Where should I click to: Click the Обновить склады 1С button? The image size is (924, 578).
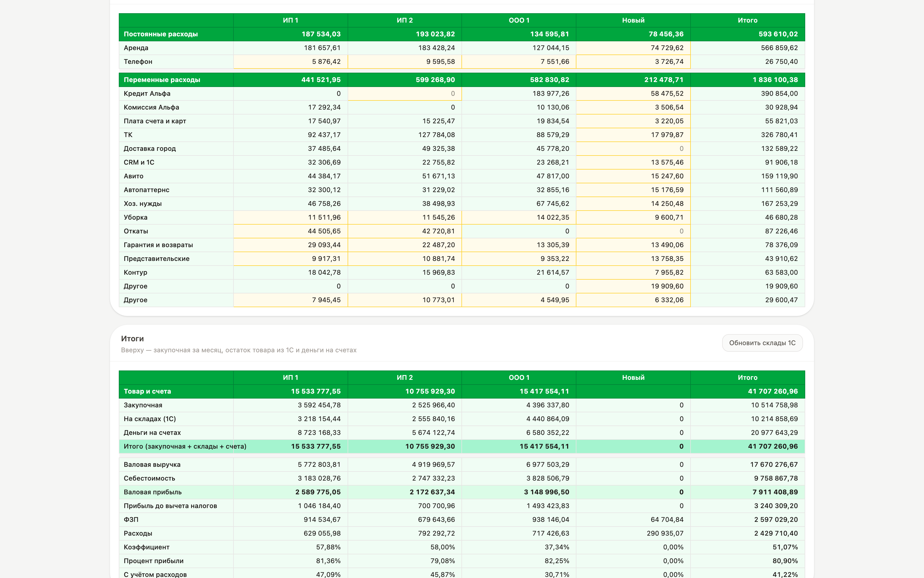[x=762, y=343]
